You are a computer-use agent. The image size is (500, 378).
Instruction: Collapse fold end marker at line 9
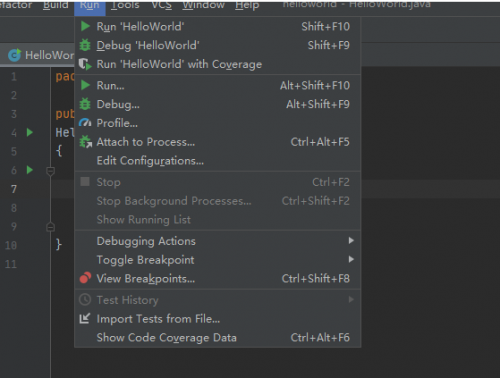click(x=50, y=227)
